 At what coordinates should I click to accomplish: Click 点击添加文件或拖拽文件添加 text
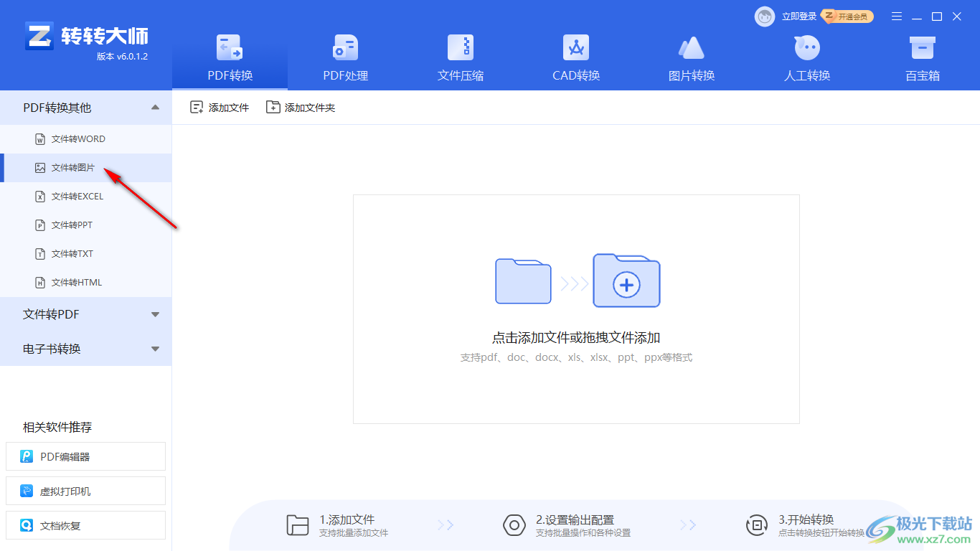(576, 338)
